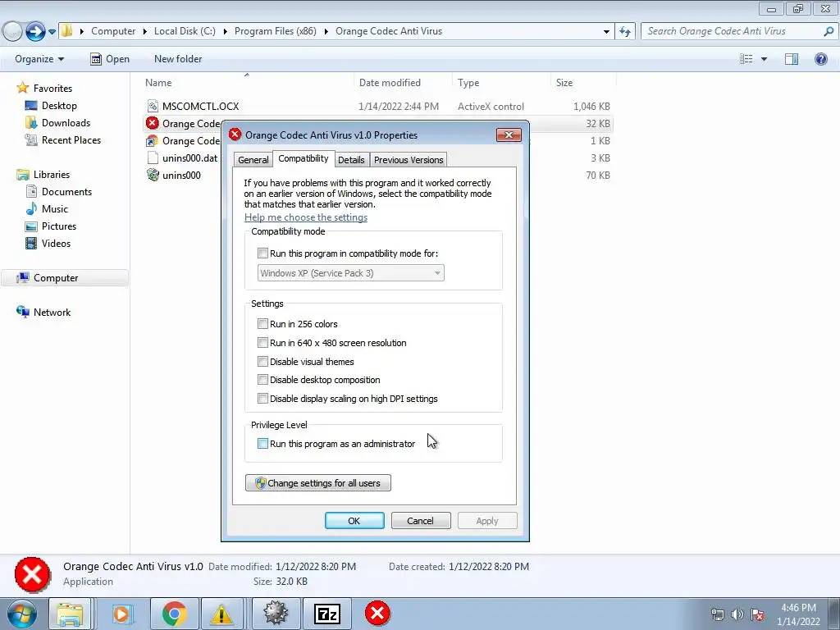Open the Previous Versions tab
The height and width of the screenshot is (630, 840).
pos(409,160)
